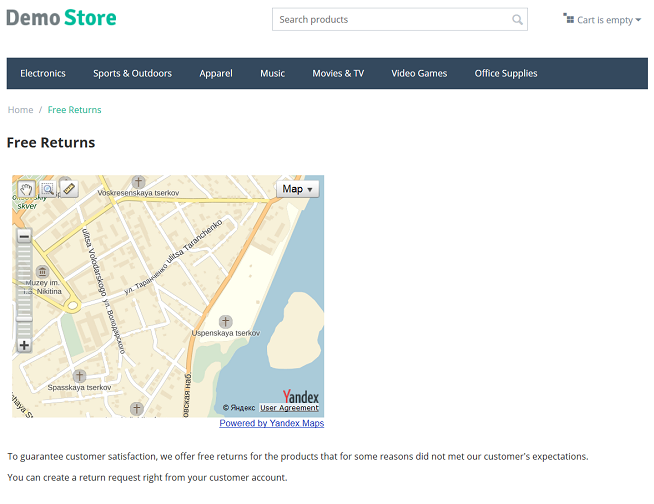Click the search magnifier icon
The image size is (654, 504).
[x=517, y=20]
